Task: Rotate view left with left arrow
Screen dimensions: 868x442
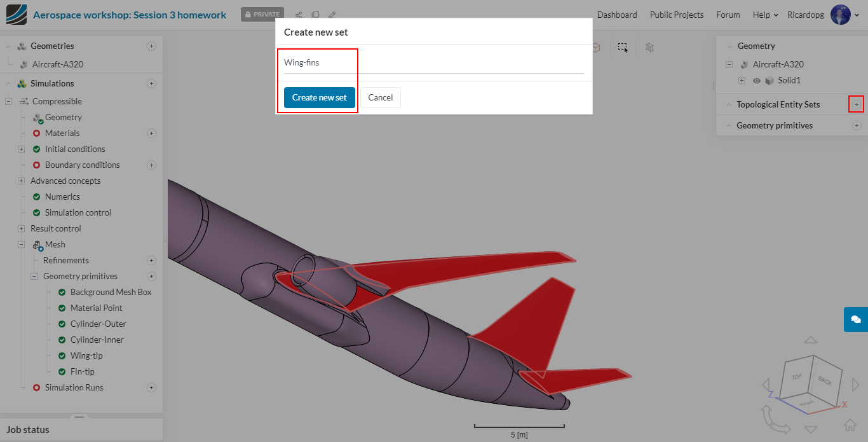Action: pyautogui.click(x=766, y=385)
